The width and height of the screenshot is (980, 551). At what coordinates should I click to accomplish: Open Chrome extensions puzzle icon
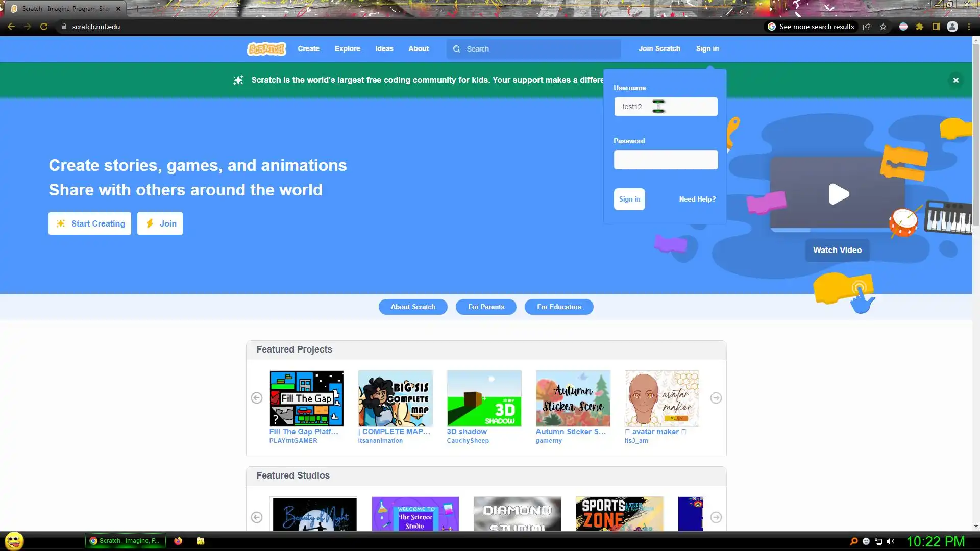click(919, 27)
